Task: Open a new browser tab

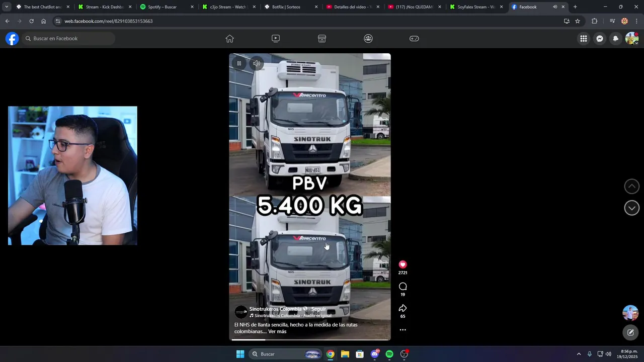Action: [575, 7]
